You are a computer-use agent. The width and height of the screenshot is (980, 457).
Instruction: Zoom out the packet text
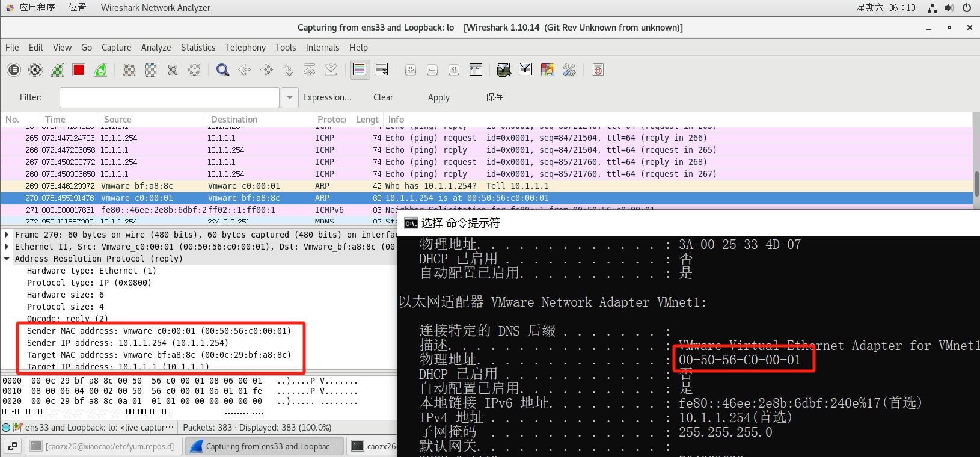432,70
